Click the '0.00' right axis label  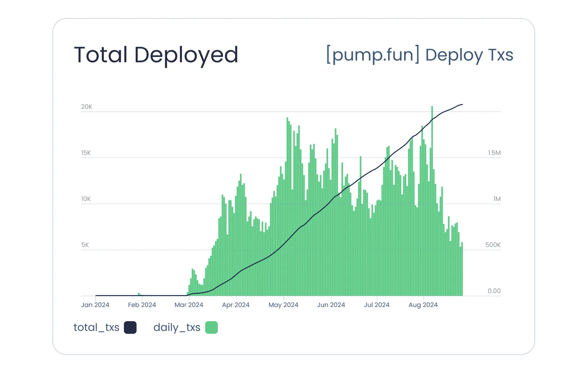[x=494, y=291]
